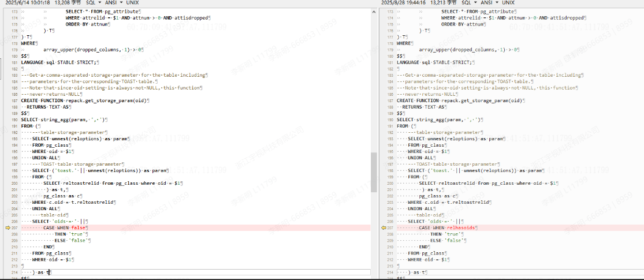Click line number 207 in left pane gutter
The image size is (644, 280).
click(x=15, y=227)
